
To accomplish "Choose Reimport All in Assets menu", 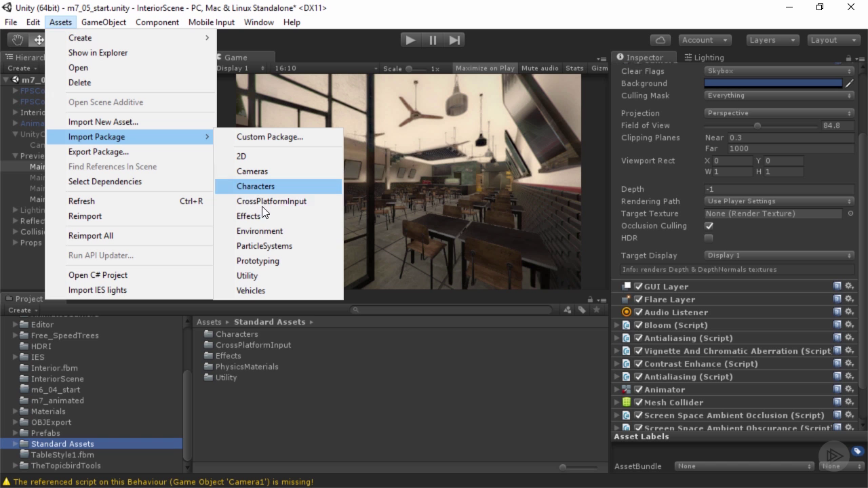I will pyautogui.click(x=91, y=236).
